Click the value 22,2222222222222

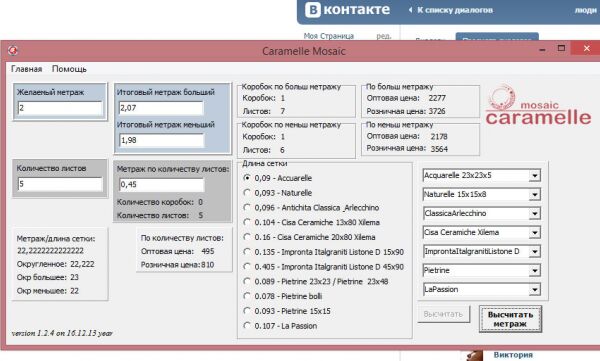tap(50, 251)
